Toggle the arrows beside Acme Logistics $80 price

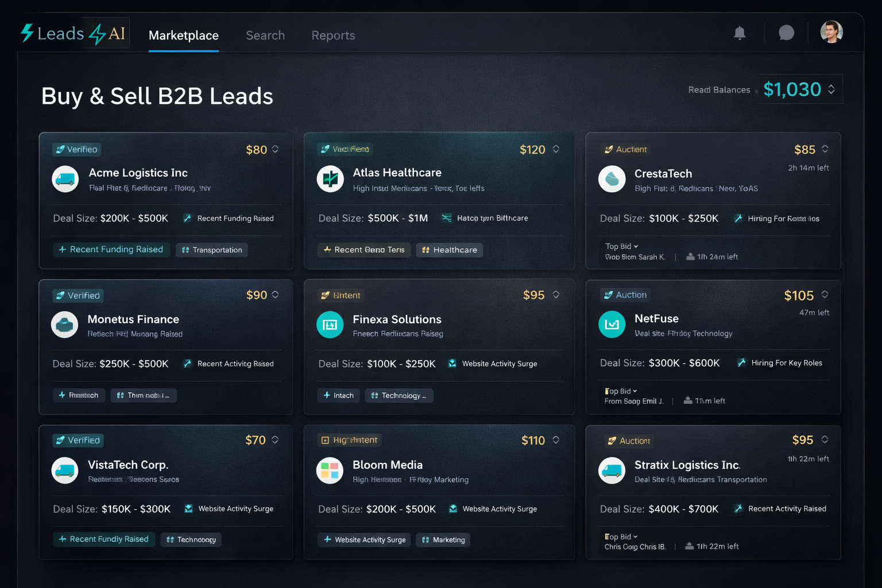coord(276,149)
